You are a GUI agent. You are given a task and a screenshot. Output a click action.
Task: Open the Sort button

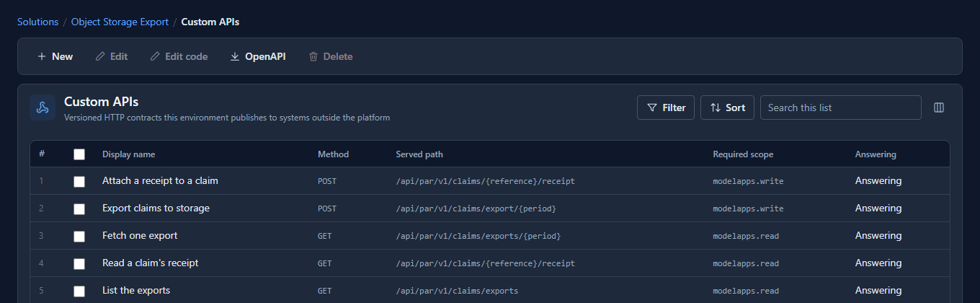[x=727, y=107]
